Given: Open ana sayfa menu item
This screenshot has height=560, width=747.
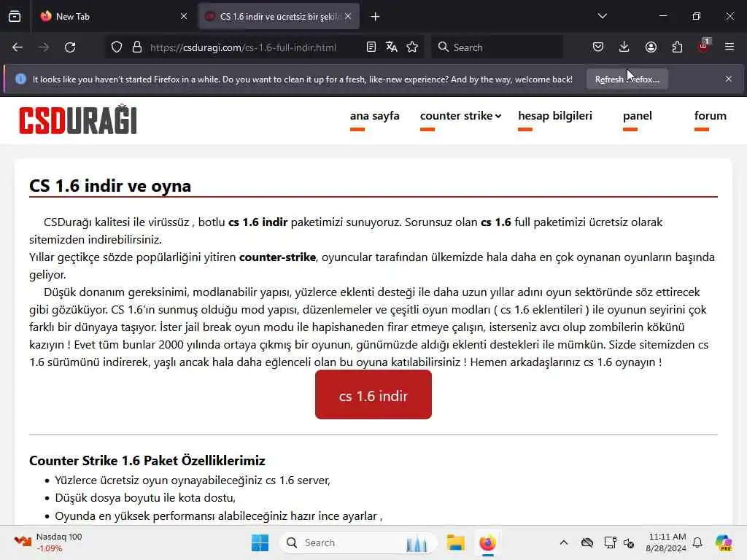Looking at the screenshot, I should 374,116.
